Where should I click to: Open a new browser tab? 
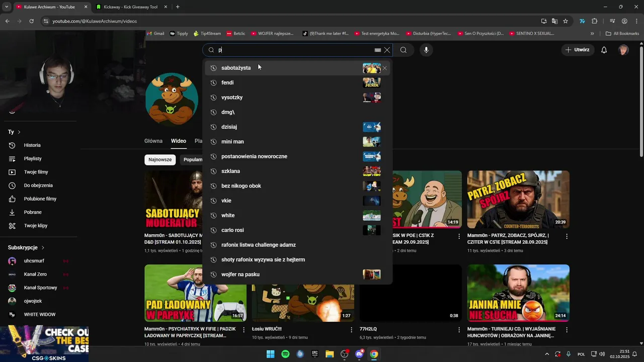point(178,7)
